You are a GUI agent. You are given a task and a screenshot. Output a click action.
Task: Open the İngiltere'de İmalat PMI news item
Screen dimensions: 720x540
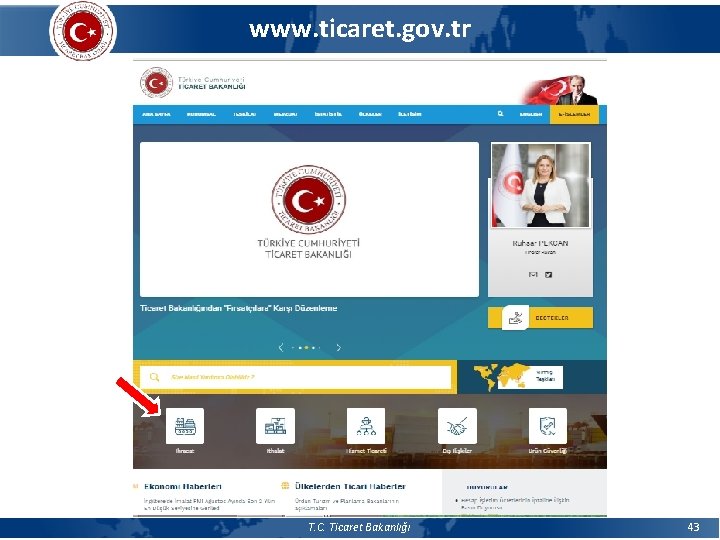click(x=209, y=505)
